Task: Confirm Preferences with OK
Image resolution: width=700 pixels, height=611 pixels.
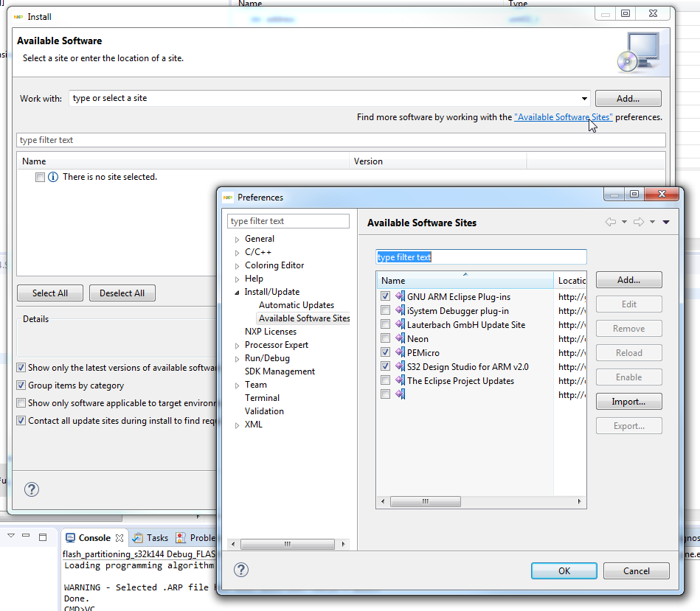Action: coord(564,571)
